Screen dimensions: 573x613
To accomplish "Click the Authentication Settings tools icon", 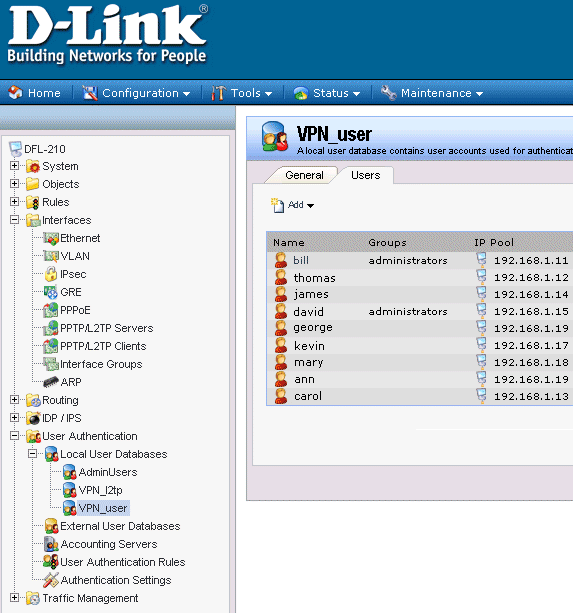I will 51,580.
